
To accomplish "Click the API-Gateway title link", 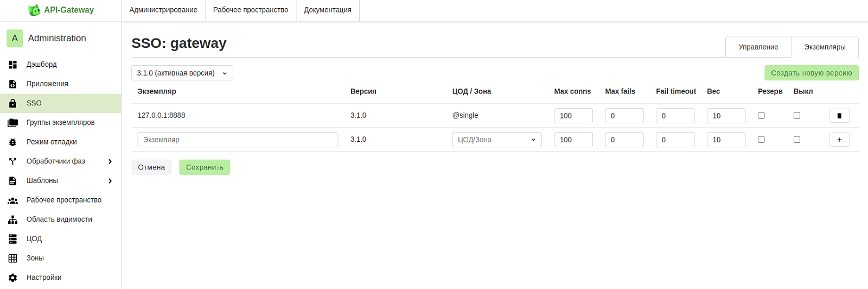I will pyautogui.click(x=69, y=10).
